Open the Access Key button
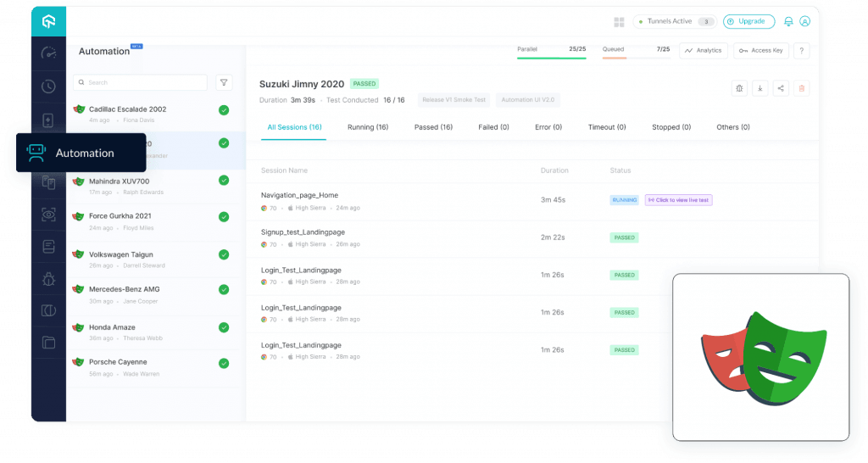 coord(761,50)
